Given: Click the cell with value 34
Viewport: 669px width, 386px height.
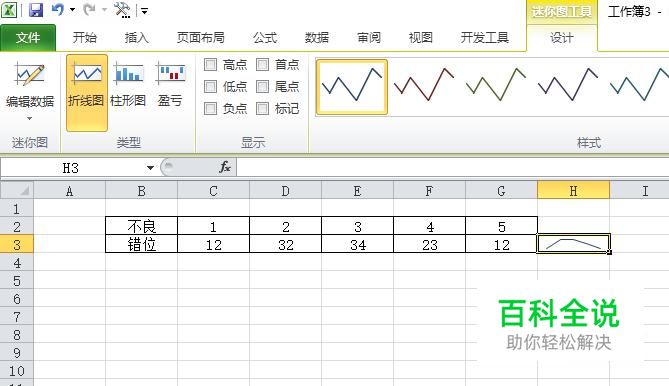Looking at the screenshot, I should pyautogui.click(x=358, y=244).
